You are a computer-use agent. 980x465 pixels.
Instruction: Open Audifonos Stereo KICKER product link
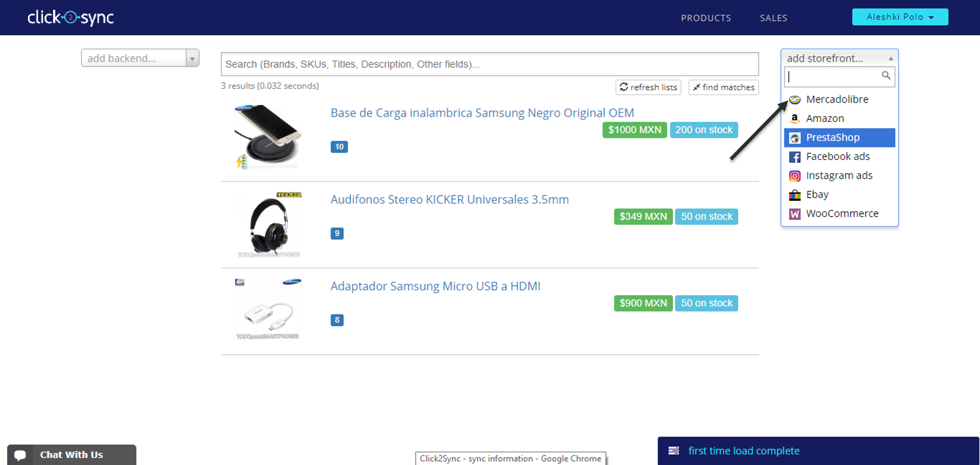pyautogui.click(x=449, y=200)
